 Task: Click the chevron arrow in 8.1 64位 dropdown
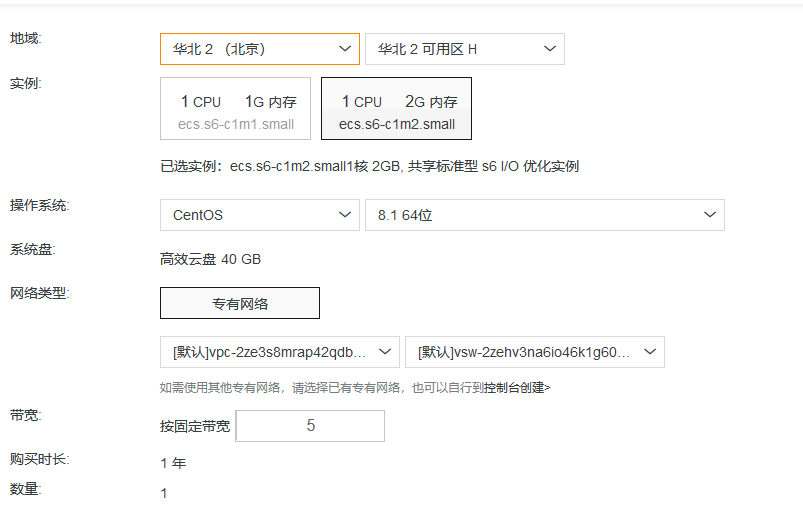(709, 215)
